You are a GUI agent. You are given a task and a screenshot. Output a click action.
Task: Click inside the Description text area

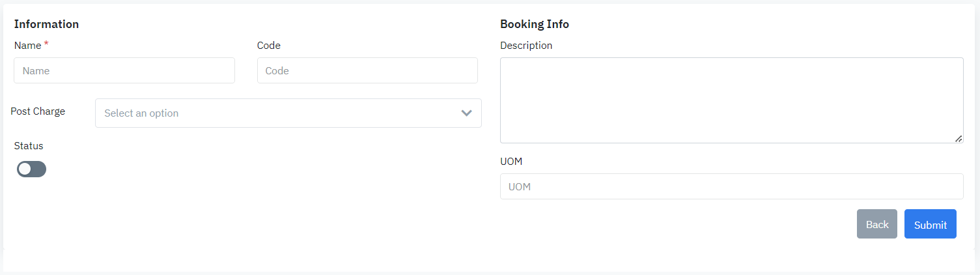(731, 100)
